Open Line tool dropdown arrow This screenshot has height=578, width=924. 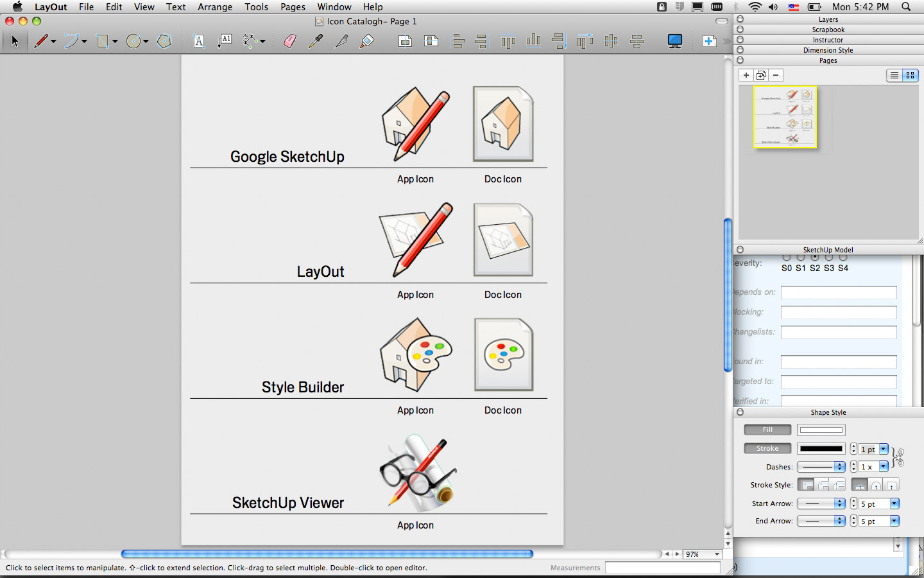coord(53,42)
